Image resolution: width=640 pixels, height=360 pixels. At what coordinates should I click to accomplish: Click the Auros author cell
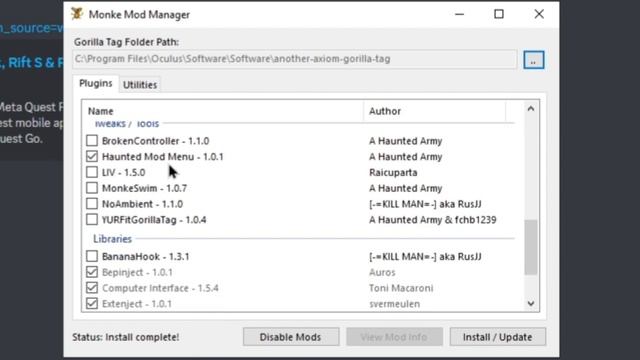382,272
